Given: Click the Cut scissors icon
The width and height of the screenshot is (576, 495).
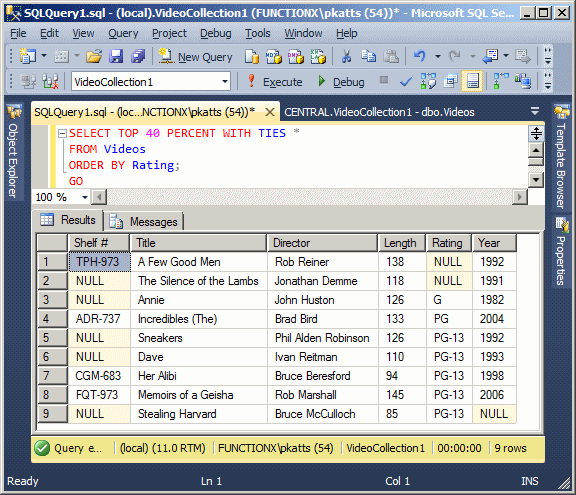Looking at the screenshot, I should pyautogui.click(x=346, y=57).
